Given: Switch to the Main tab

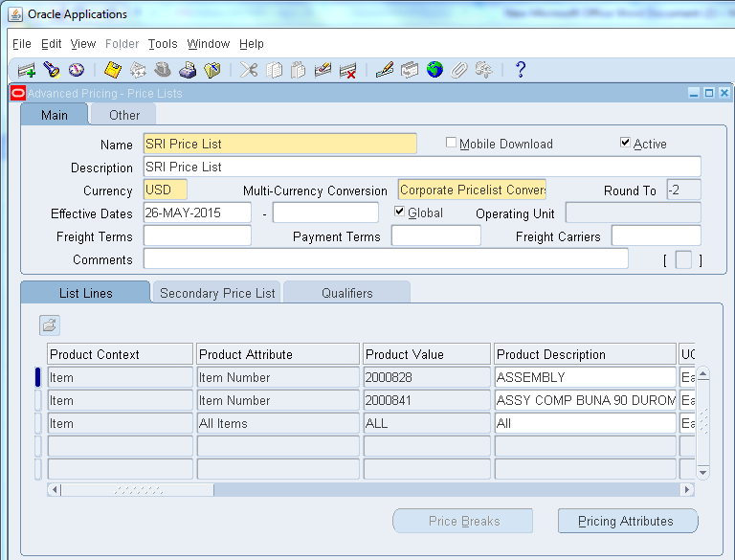Looking at the screenshot, I should click(55, 115).
